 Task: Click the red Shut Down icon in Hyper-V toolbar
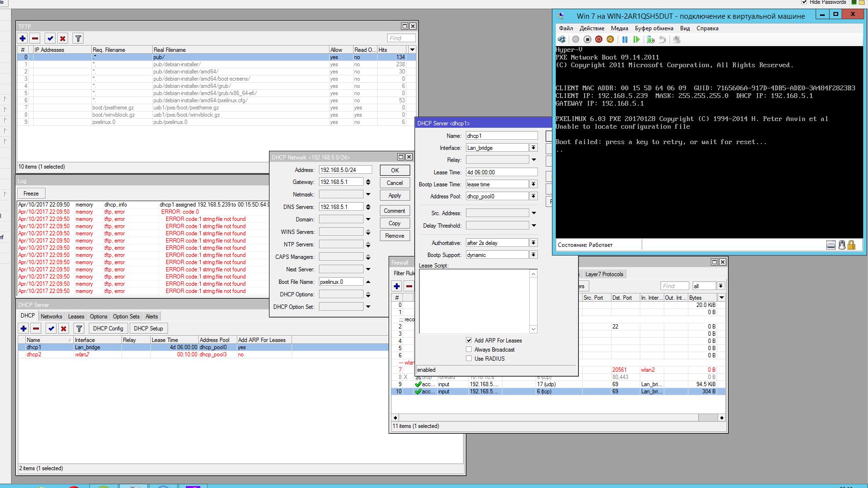[x=599, y=39]
